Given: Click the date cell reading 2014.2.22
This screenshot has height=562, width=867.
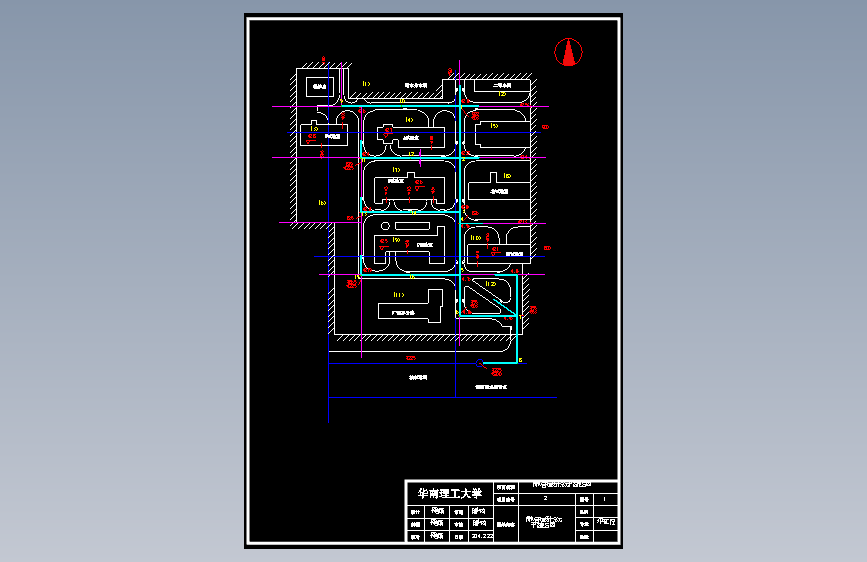Looking at the screenshot, I should tap(482, 536).
